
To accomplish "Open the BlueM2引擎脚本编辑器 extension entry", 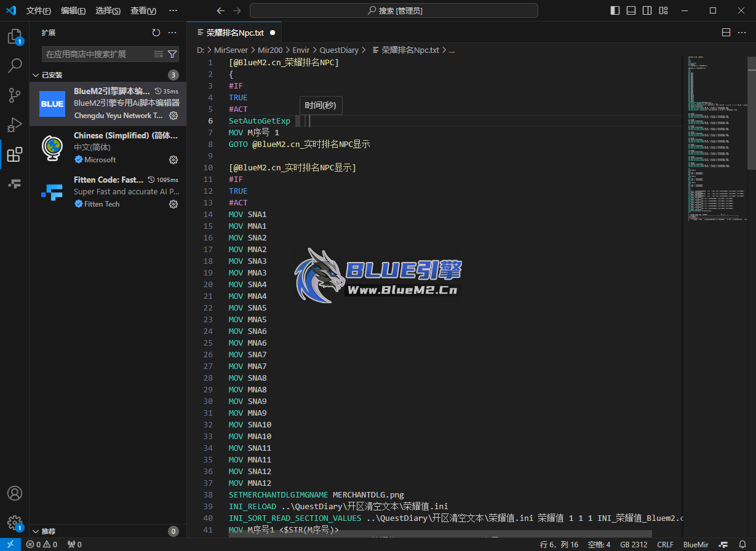I will point(108,103).
